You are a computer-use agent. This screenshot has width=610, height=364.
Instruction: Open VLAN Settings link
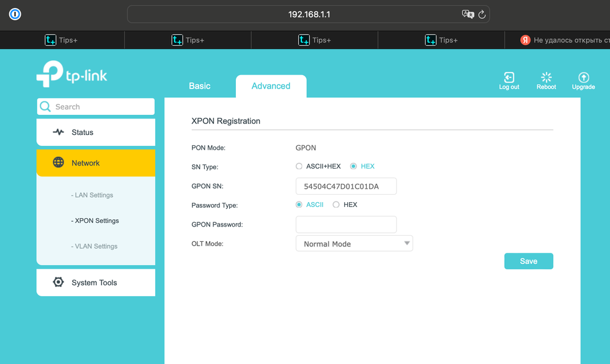(95, 247)
